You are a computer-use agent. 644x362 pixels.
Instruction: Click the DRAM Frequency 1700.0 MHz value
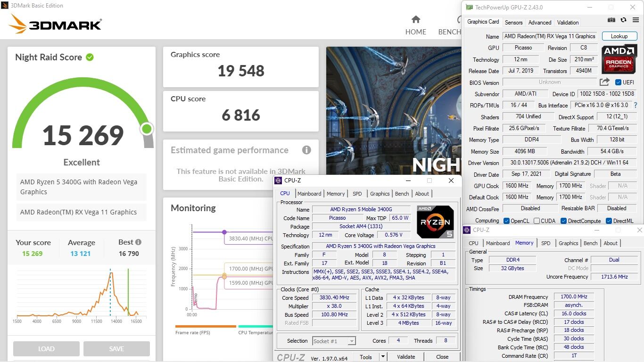click(x=574, y=297)
